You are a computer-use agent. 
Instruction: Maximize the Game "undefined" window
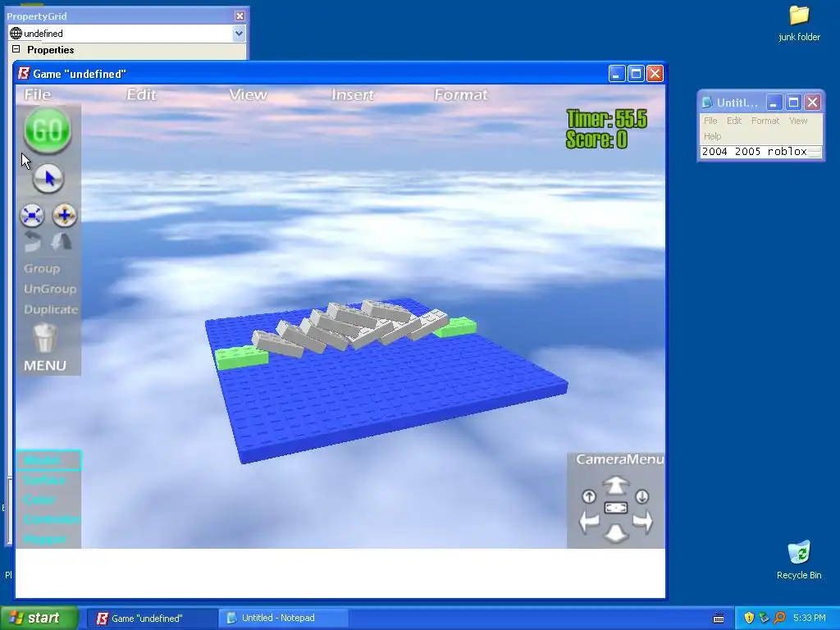tap(636, 73)
